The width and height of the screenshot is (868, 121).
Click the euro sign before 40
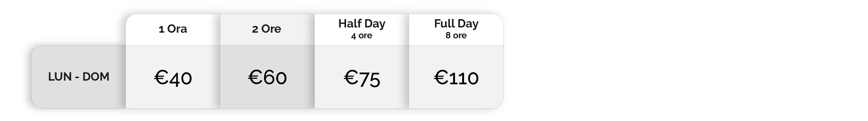click(161, 77)
